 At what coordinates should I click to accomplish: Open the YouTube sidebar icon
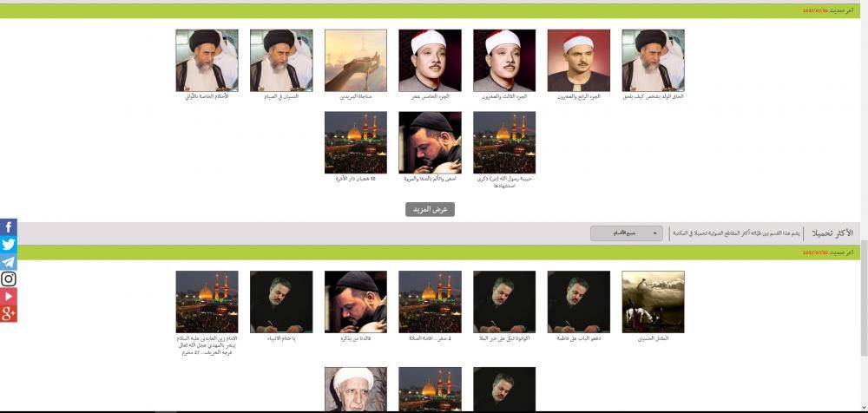9,296
